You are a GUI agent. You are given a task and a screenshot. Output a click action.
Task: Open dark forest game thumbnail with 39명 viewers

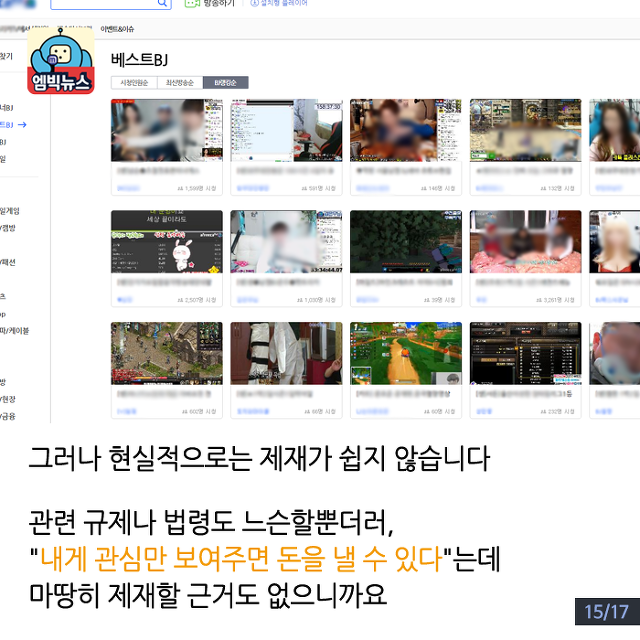coord(406,242)
